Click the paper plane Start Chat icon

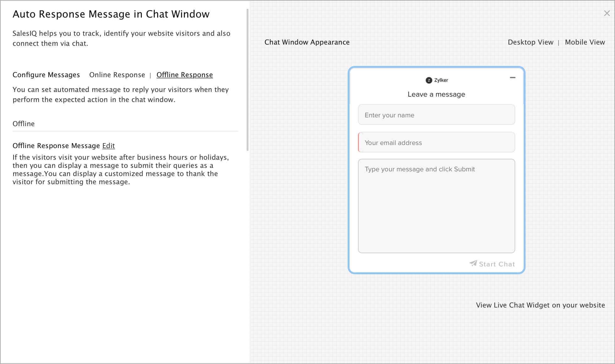[473, 263]
